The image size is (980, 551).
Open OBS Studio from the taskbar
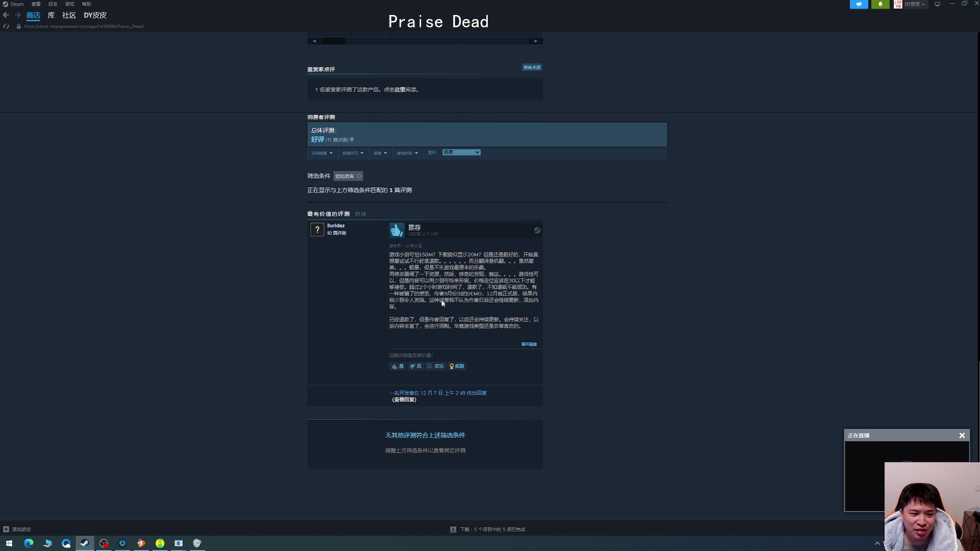(x=104, y=543)
